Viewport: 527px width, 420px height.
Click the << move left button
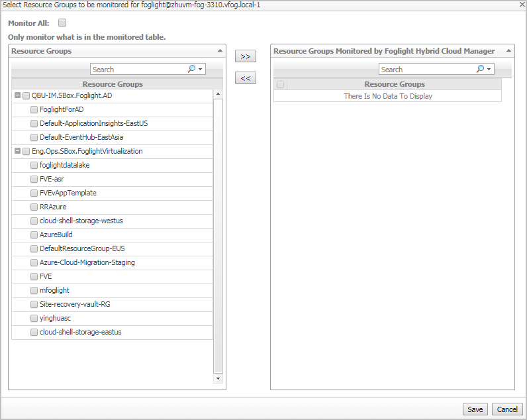tap(246, 78)
